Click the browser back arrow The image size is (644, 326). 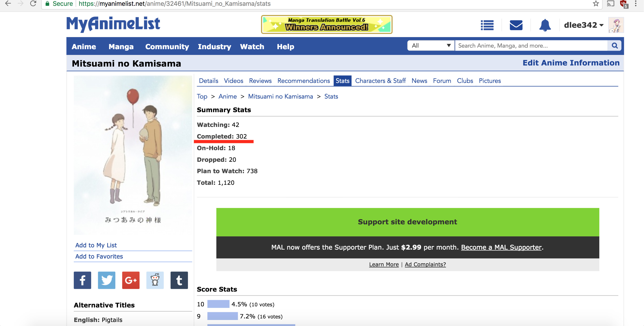[x=8, y=4]
